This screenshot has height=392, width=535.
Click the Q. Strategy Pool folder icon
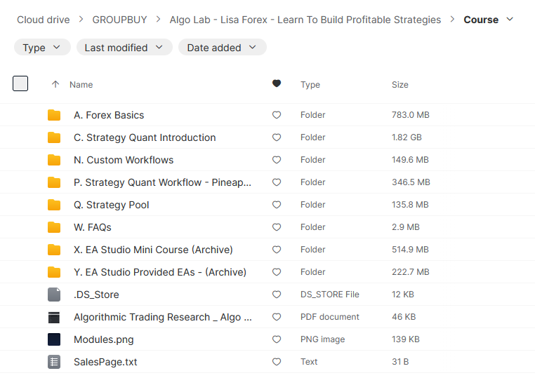pos(54,205)
